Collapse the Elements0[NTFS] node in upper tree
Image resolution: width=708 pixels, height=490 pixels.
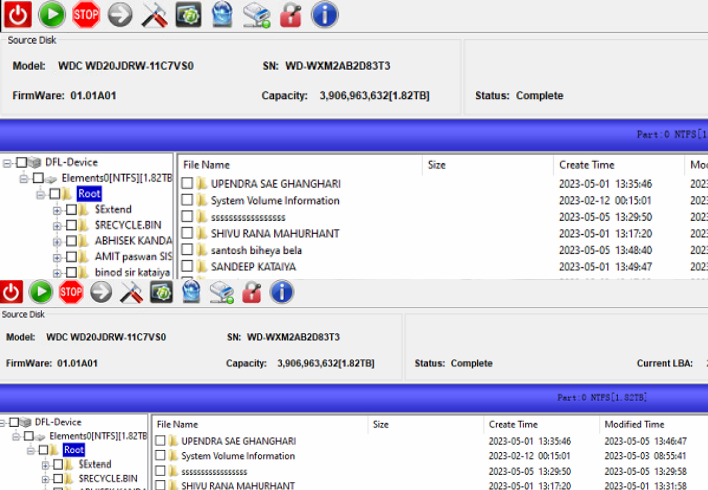click(x=23, y=179)
